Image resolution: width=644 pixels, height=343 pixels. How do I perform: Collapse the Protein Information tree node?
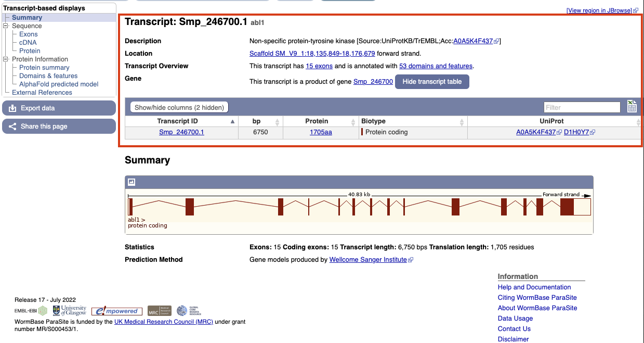pyautogui.click(x=6, y=59)
